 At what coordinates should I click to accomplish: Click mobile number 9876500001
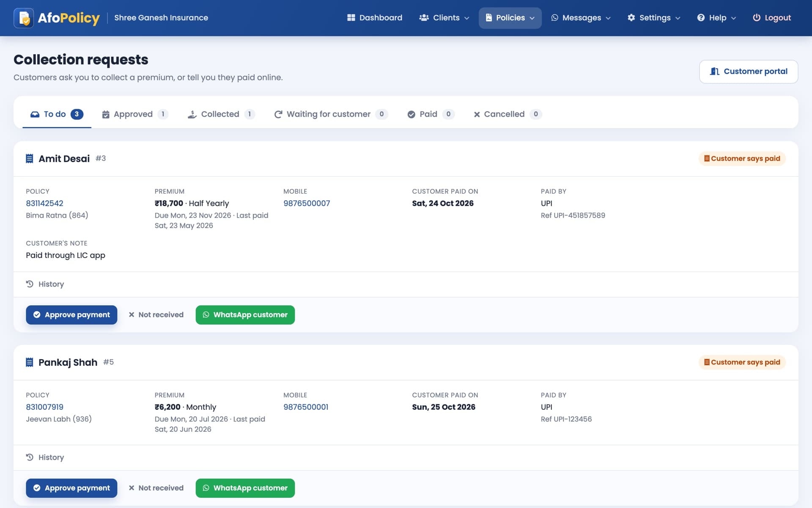(306, 407)
